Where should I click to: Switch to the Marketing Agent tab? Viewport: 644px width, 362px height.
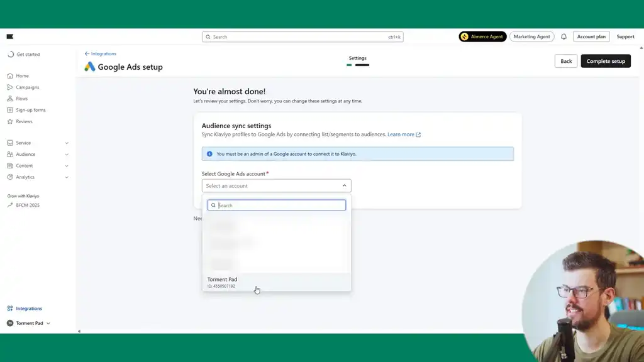point(532,36)
